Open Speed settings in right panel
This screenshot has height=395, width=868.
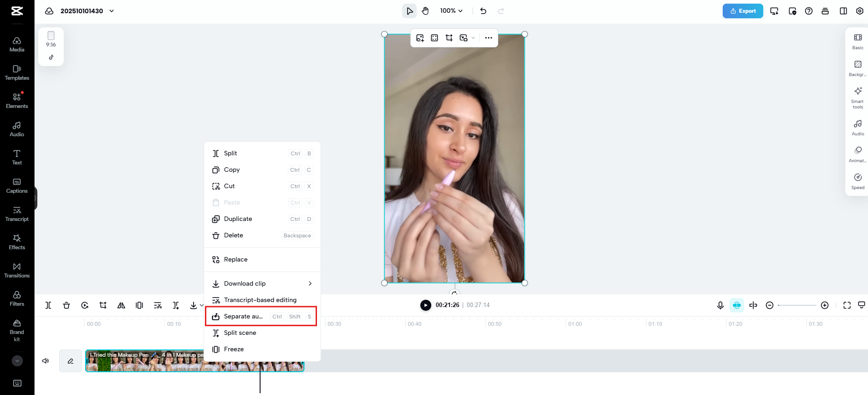point(858,181)
